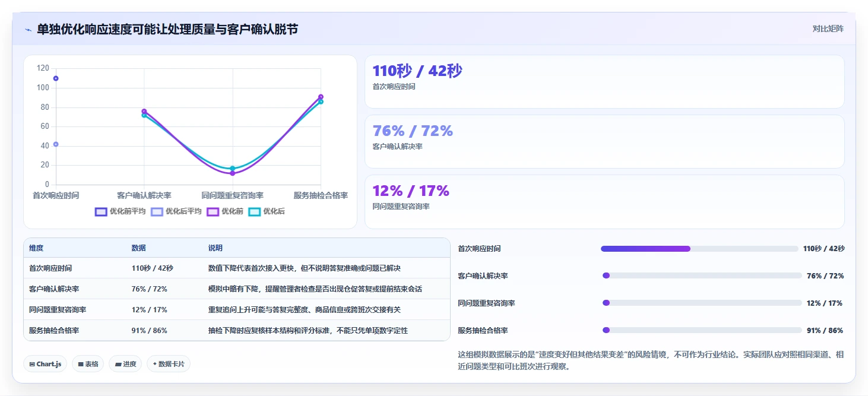Click the 12% / 17% table cell
The height and width of the screenshot is (396, 868).
150,310
